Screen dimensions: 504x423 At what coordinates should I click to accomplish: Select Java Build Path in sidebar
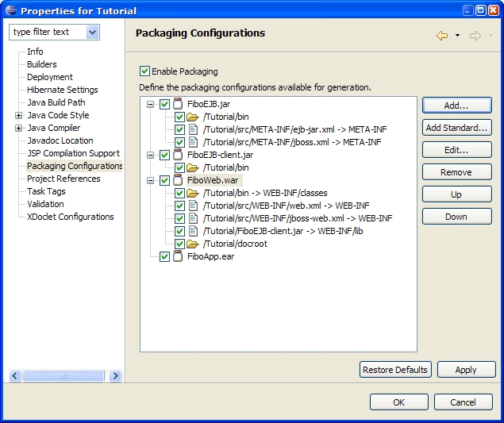pyautogui.click(x=56, y=102)
